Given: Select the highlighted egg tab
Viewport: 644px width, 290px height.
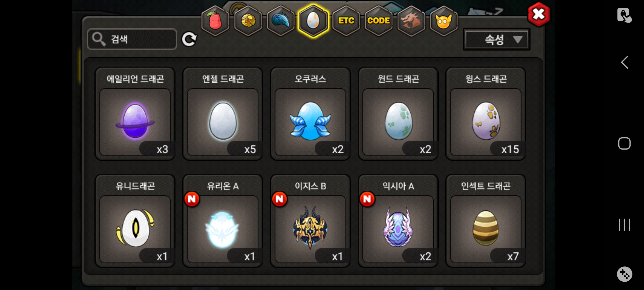Looking at the screenshot, I should click(x=313, y=21).
